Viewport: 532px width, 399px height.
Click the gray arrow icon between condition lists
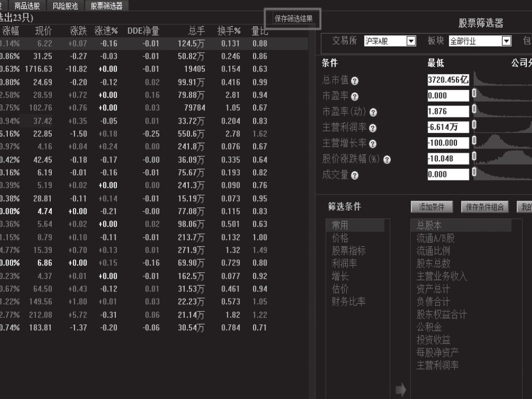coord(400,390)
